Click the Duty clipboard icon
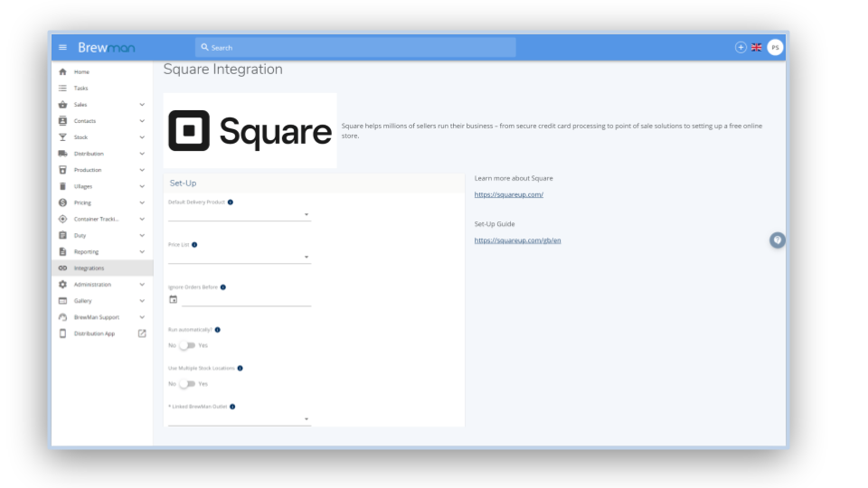 click(x=62, y=235)
